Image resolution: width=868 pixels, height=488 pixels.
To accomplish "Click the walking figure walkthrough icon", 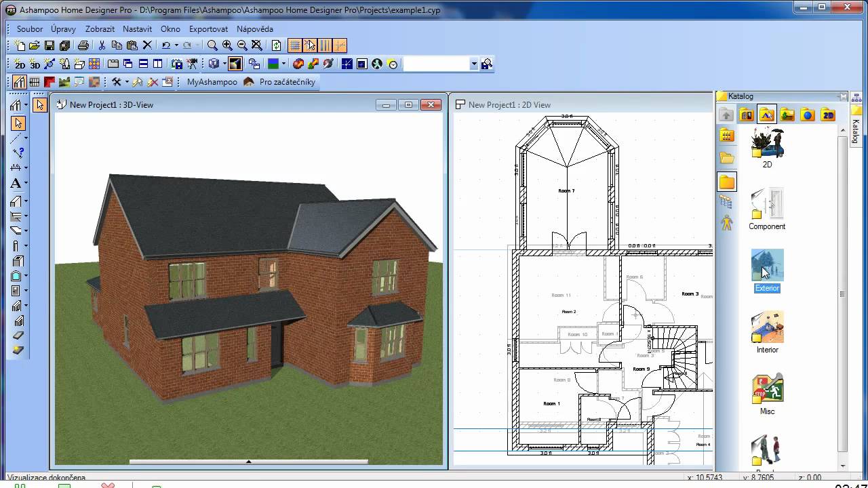I will point(378,64).
